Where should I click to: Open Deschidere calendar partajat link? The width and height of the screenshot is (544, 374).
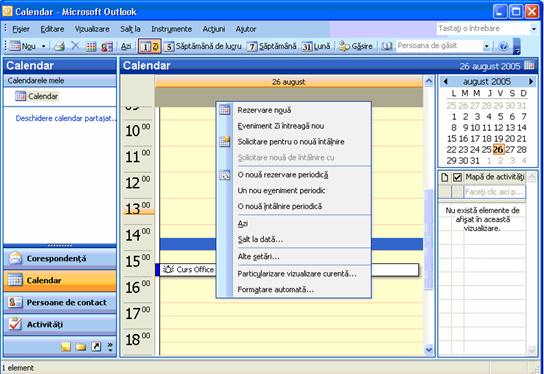[66, 118]
